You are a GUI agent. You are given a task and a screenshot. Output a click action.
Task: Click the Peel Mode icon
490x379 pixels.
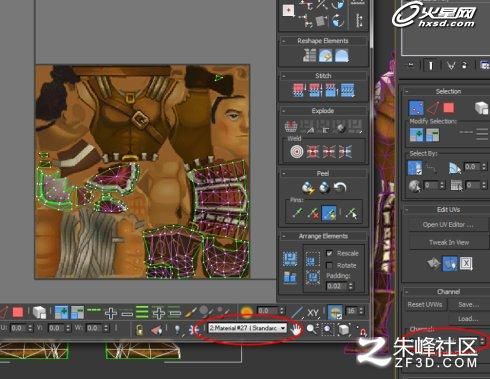324,188
